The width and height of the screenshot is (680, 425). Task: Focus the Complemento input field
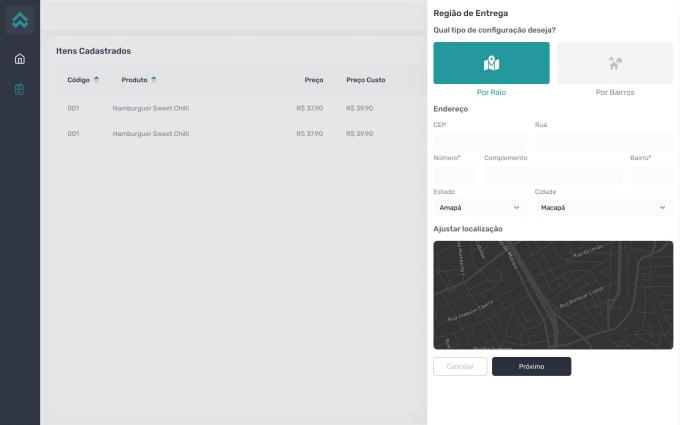[553, 176]
